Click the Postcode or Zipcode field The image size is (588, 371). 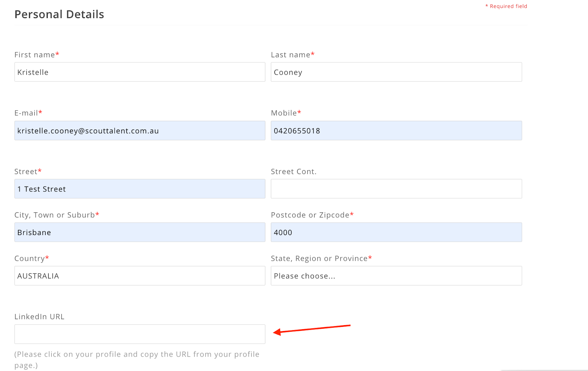[396, 232]
